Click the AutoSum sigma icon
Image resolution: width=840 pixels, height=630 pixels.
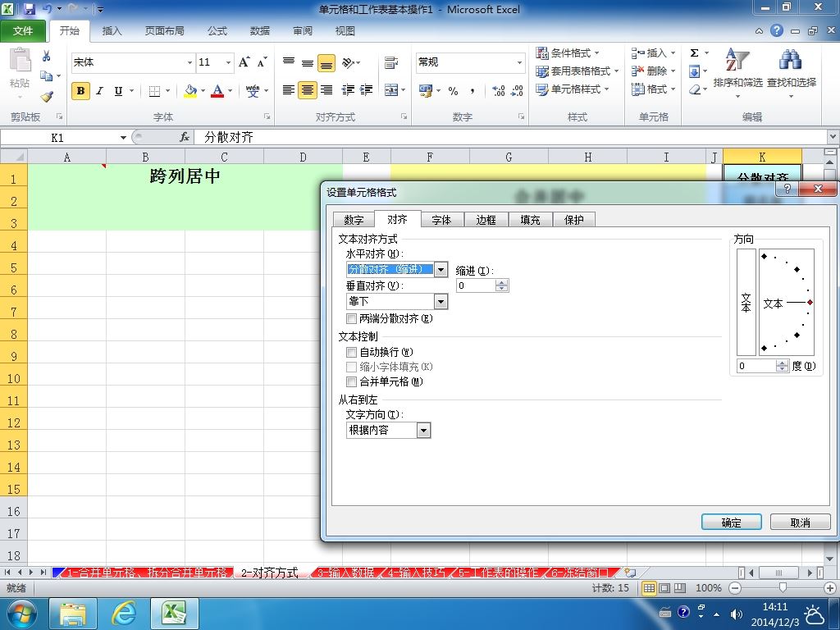(x=694, y=52)
